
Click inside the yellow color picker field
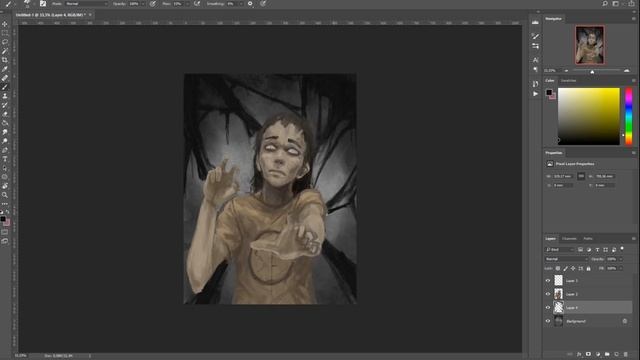pyautogui.click(x=589, y=116)
